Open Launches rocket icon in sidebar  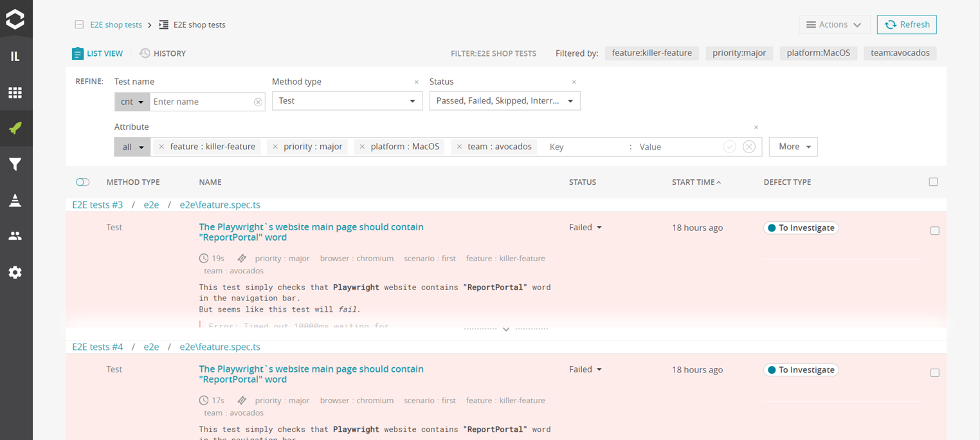(x=15, y=128)
